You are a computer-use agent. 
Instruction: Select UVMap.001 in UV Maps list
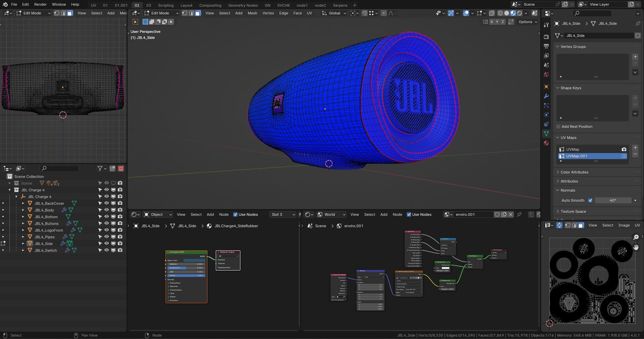[593, 156]
